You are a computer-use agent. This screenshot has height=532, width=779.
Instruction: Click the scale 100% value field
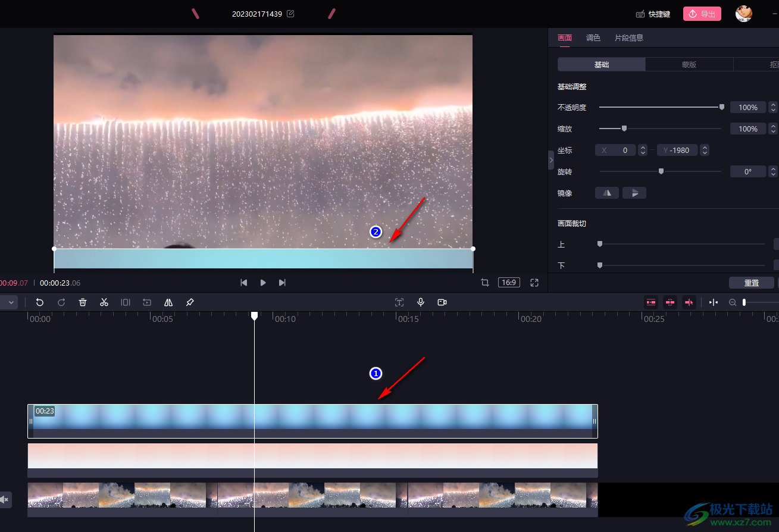pyautogui.click(x=748, y=129)
